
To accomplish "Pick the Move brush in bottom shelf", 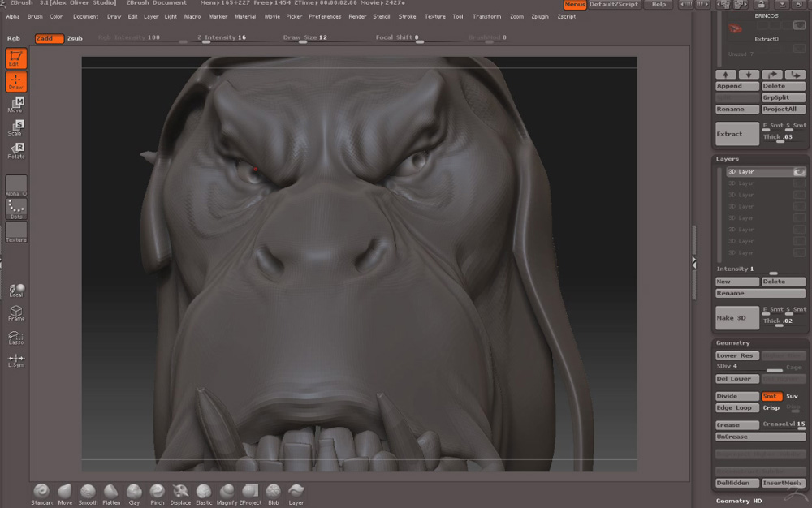I will [x=65, y=494].
